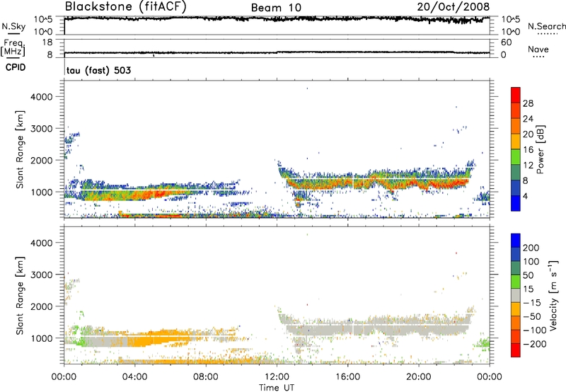Click the 'CPID' label
The image size is (566, 392).
(x=16, y=67)
